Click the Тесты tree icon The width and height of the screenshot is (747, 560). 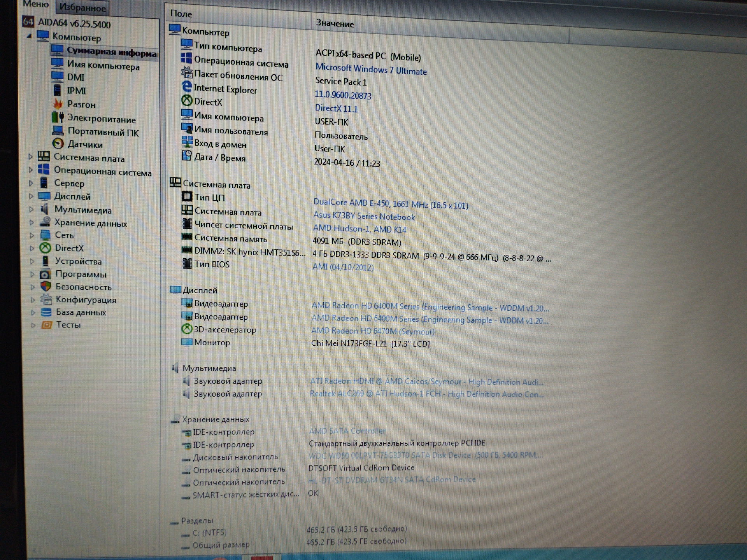coord(46,324)
